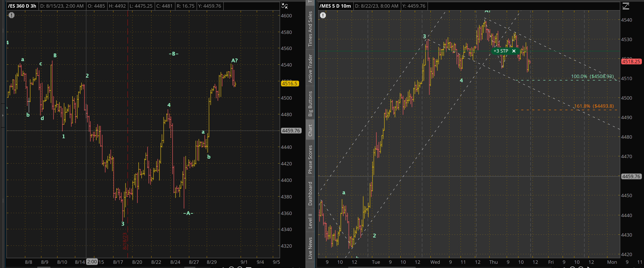Click the red 8/18/23 vertical date marker label
644x268 pixels.
coord(125,241)
